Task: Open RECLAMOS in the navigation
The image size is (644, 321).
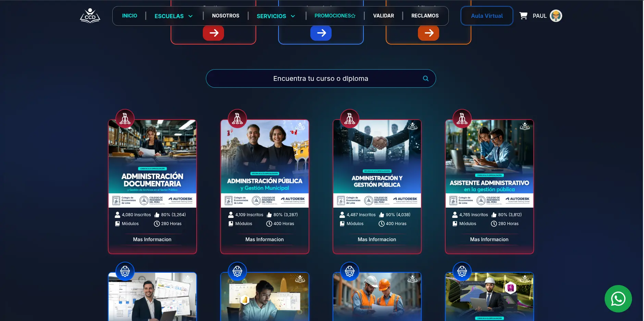Action: point(425,16)
